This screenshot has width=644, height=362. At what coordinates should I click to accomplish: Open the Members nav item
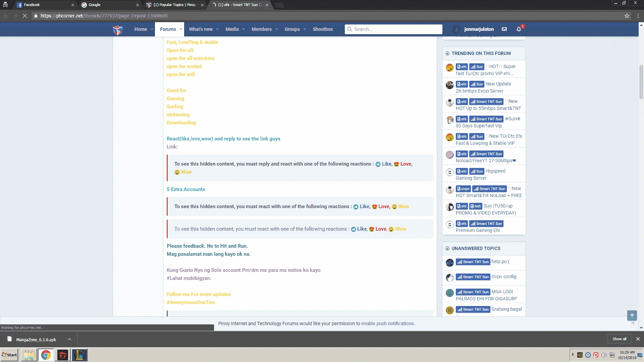tap(262, 29)
